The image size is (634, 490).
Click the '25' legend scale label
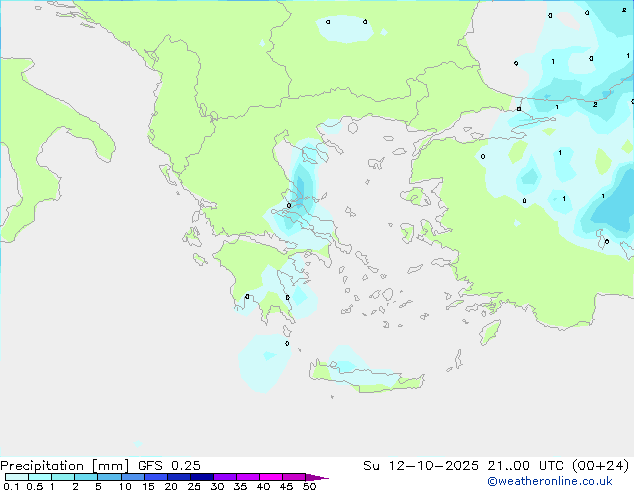[x=194, y=486]
